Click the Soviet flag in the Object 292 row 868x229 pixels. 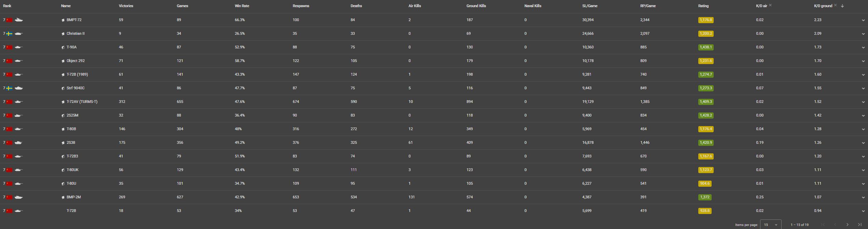pos(9,61)
